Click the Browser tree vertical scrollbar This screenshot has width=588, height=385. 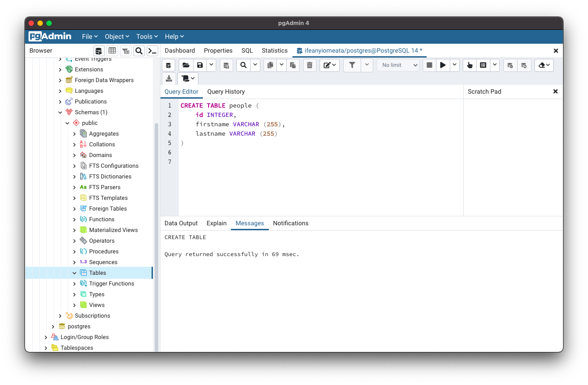coord(156,236)
